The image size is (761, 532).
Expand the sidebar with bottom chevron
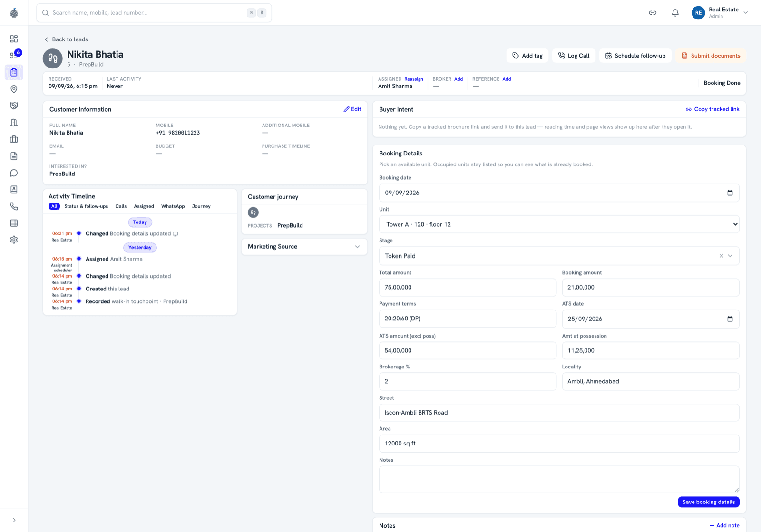coord(14,520)
